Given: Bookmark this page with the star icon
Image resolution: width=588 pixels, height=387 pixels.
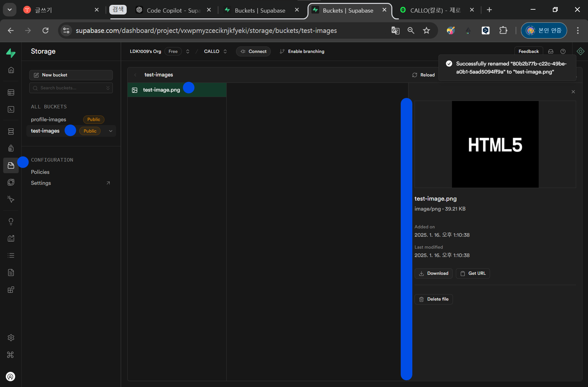Looking at the screenshot, I should tap(426, 31).
